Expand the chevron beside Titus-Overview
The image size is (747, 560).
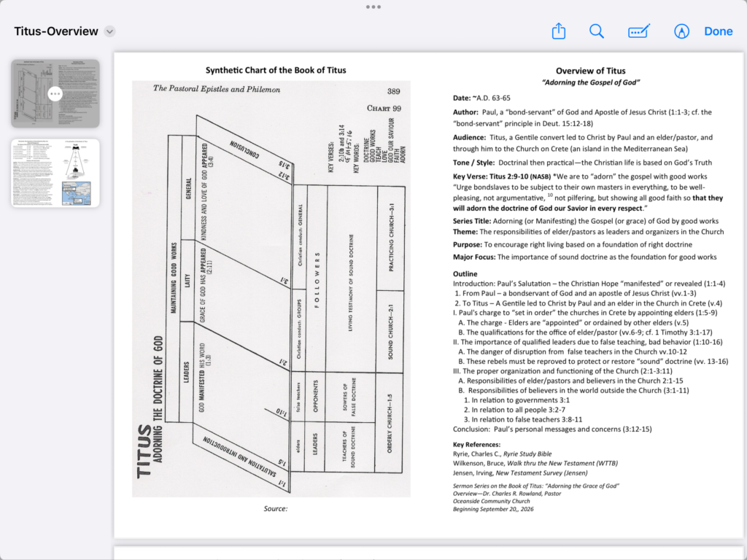(109, 31)
